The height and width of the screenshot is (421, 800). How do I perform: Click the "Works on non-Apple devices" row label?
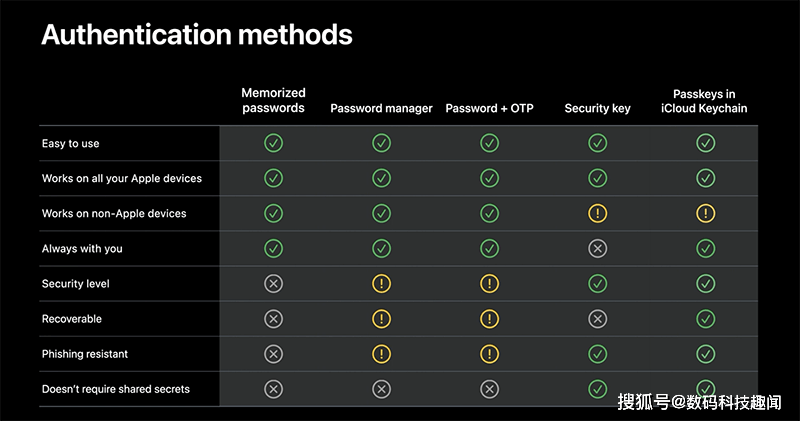pos(114,213)
